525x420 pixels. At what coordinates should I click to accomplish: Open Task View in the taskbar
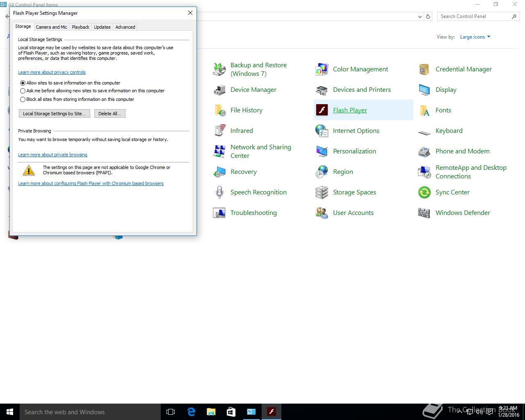tap(171, 412)
